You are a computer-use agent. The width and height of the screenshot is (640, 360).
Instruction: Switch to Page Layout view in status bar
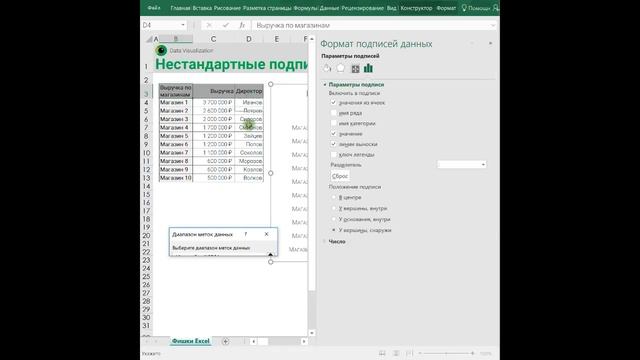396,353
